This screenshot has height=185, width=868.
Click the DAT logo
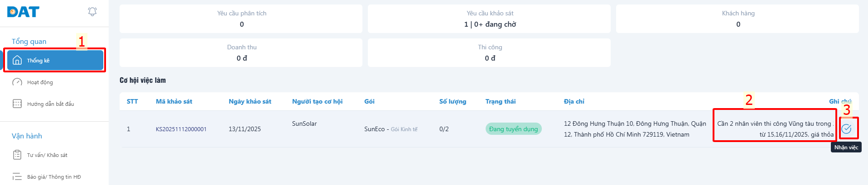pos(23,12)
